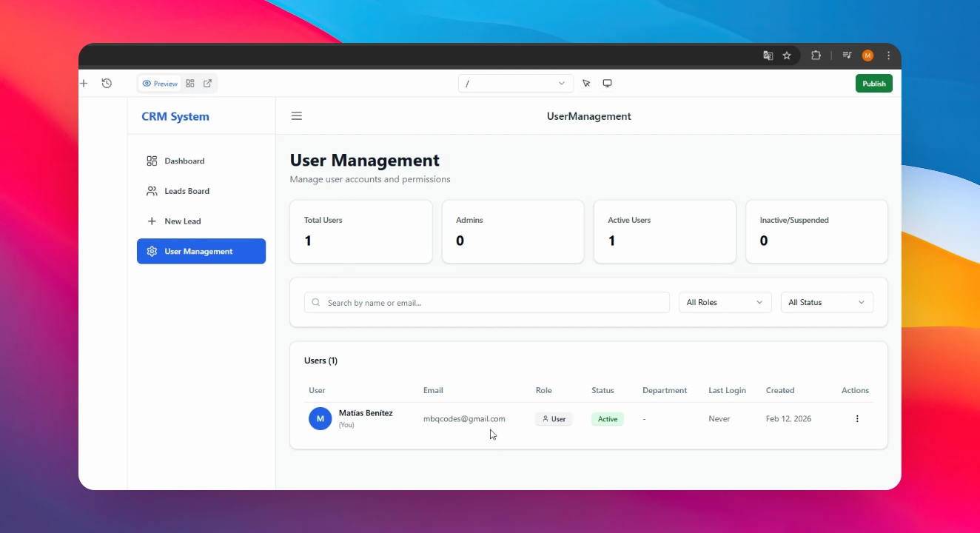Click the plus icon in the editor toolbar
Screen dimensions: 980x533
point(84,84)
